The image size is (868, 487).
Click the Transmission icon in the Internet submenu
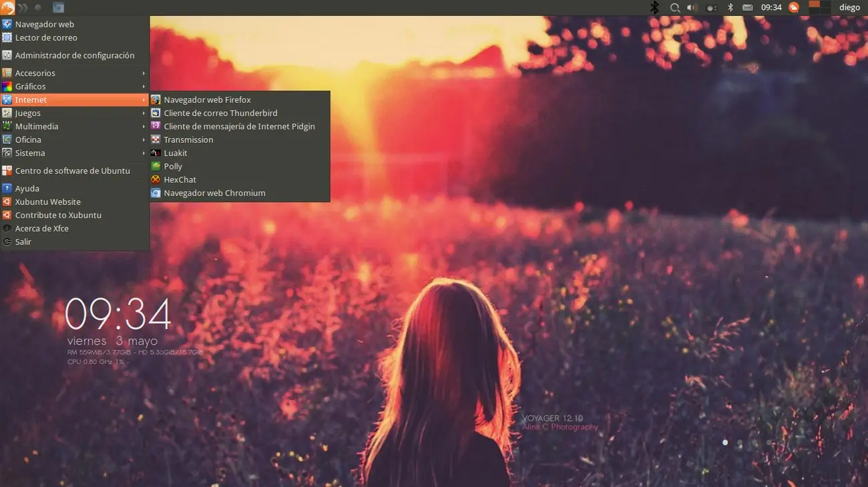pos(156,139)
